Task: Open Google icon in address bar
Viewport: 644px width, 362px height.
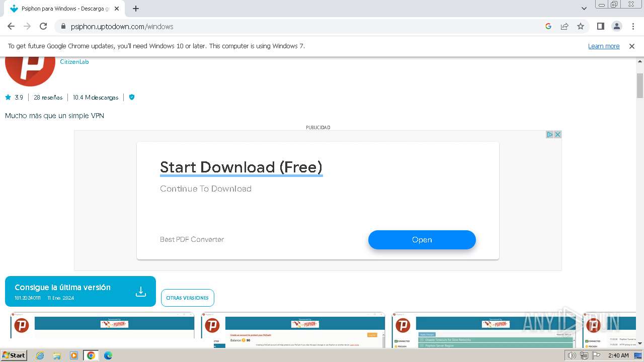Action: pos(548,26)
